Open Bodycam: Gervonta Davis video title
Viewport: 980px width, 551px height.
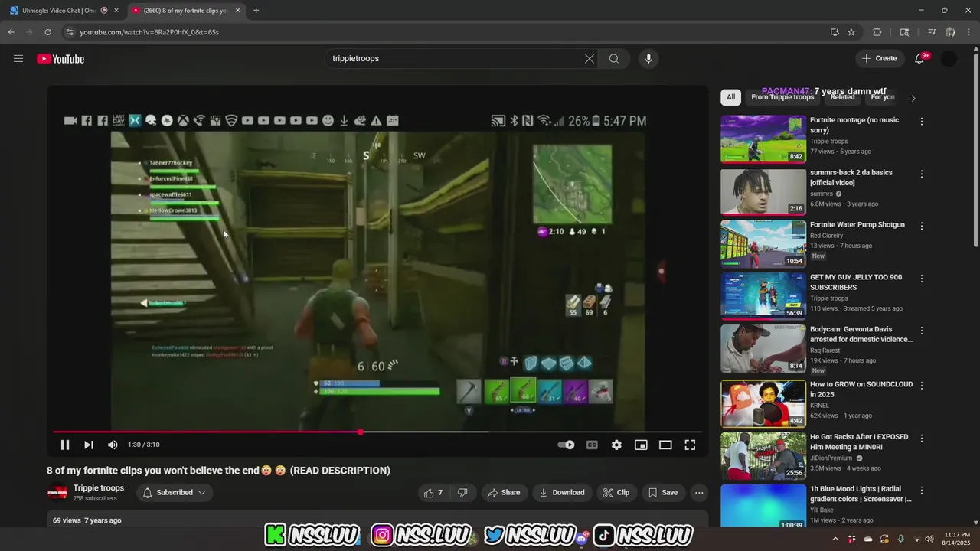(x=861, y=334)
